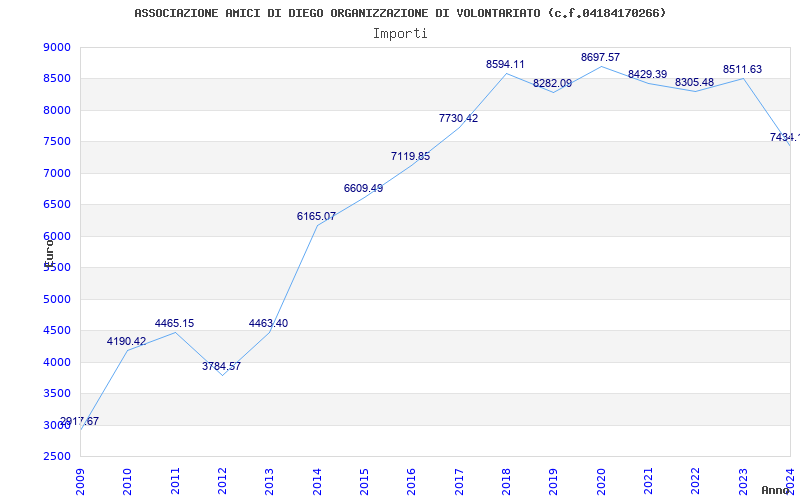
Task: Click the 'Euro' y-axis title
Action: pyautogui.click(x=49, y=253)
